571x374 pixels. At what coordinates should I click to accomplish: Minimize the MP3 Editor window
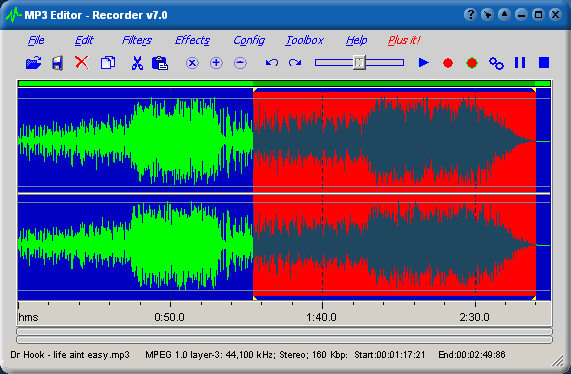click(521, 15)
